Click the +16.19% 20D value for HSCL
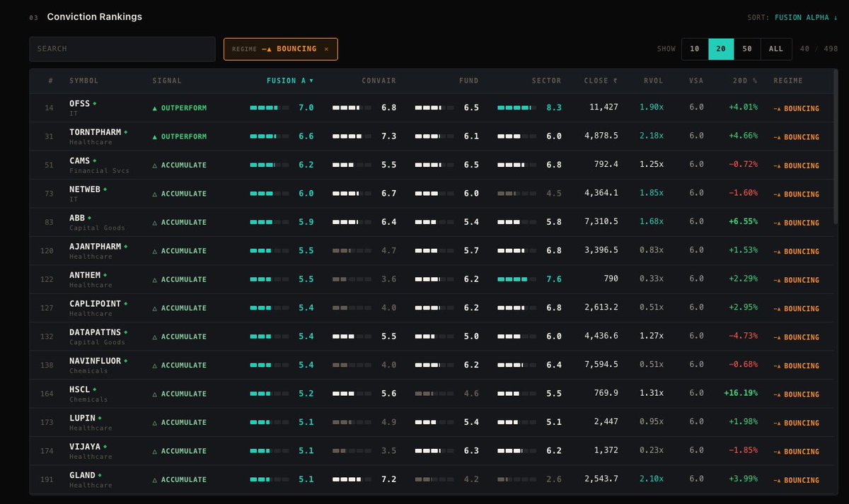The image size is (849, 504). 741,393
